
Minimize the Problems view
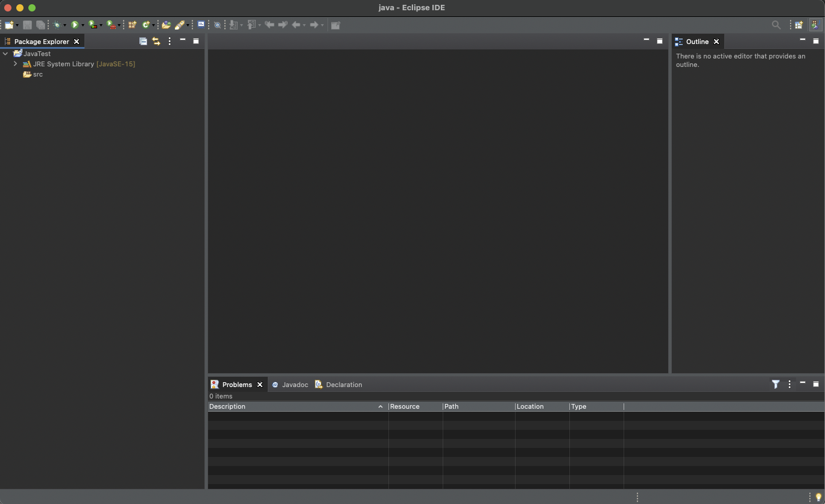(803, 383)
